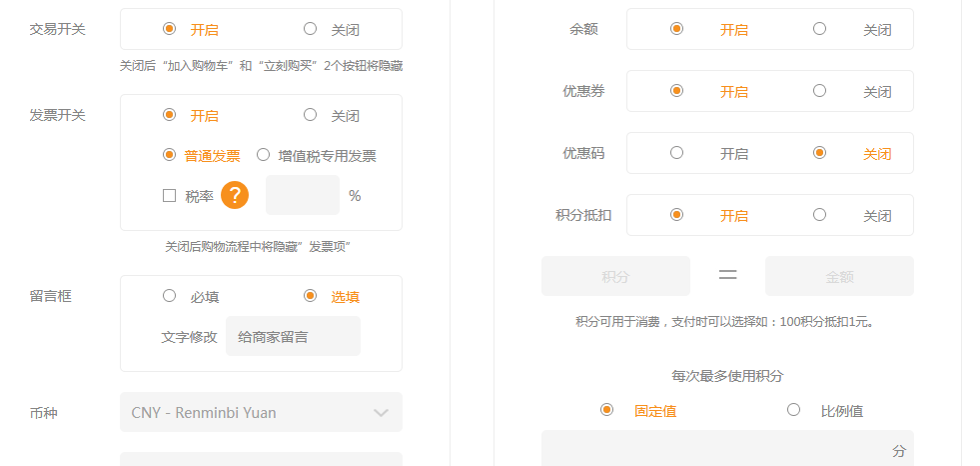Viewport: 980px width, 466px height.
Task: Turn off 余额 payment option
Action: [820, 29]
